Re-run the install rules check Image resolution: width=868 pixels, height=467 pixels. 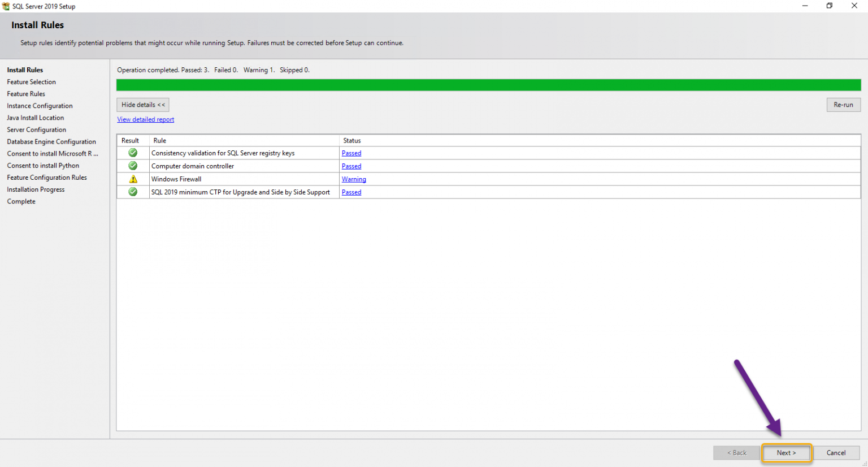pos(843,105)
